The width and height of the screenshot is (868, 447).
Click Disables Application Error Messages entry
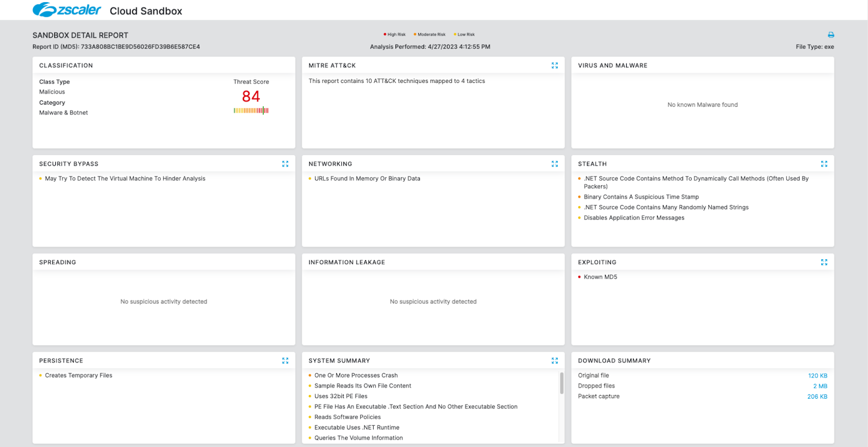(634, 218)
